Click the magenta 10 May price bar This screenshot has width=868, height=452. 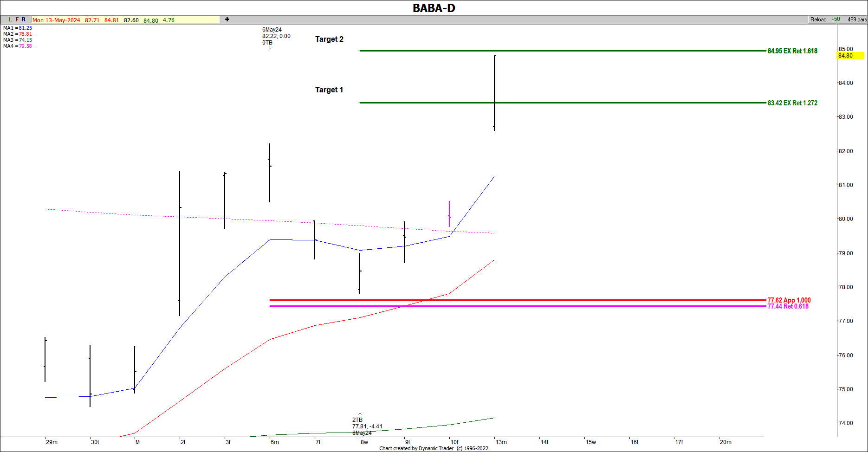click(449, 214)
